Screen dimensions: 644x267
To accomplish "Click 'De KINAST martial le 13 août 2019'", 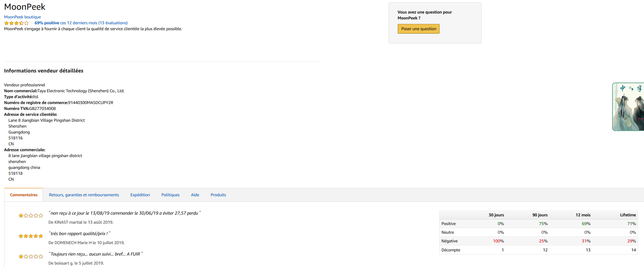I will point(81,222).
